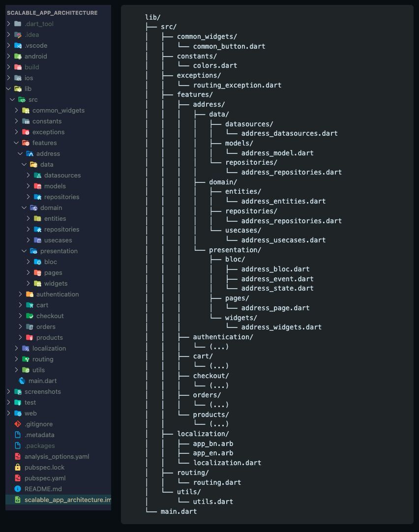
Task: Collapse the presentation folder arrow
Action: click(x=24, y=251)
